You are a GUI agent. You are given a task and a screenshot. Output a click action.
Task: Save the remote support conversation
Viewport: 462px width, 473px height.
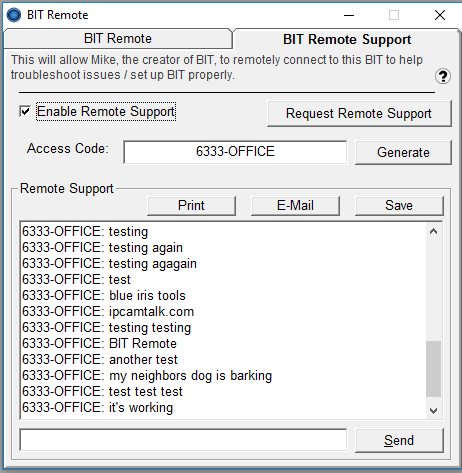tap(399, 205)
